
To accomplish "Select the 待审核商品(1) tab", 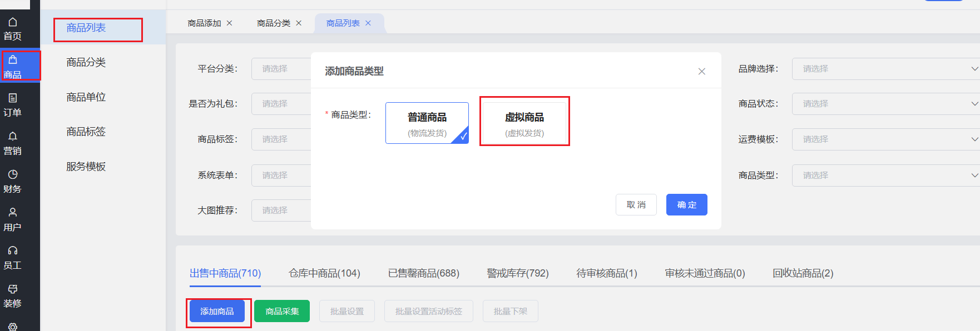I will [607, 273].
